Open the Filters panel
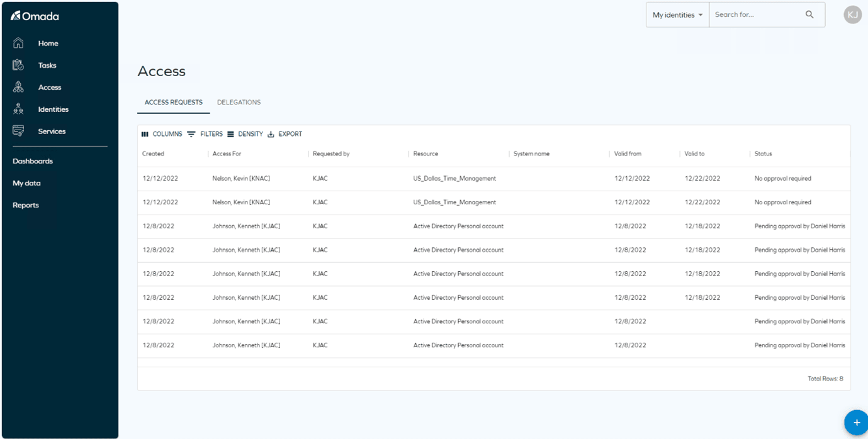This screenshot has height=439, width=868. tap(206, 133)
